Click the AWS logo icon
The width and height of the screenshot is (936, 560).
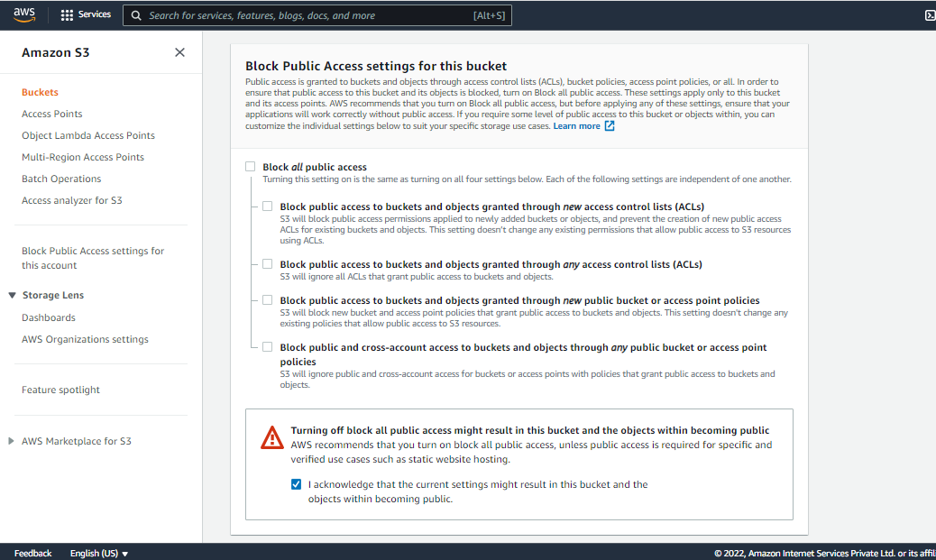23,14
